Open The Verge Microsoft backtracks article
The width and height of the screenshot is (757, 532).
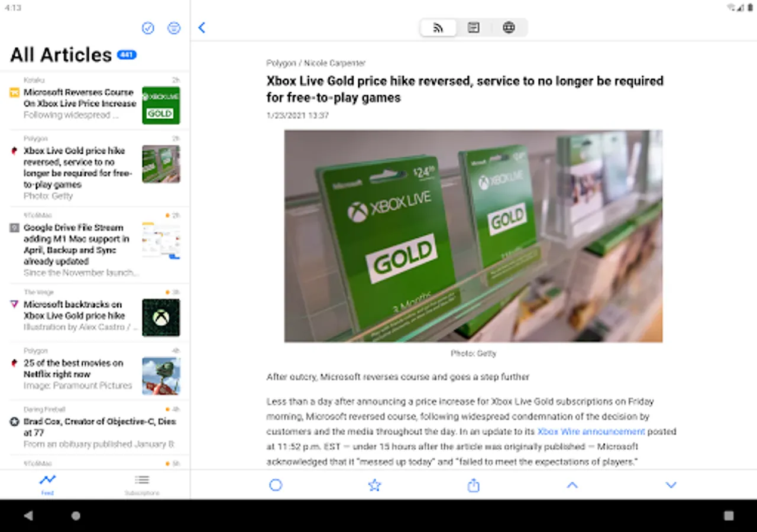pos(95,313)
